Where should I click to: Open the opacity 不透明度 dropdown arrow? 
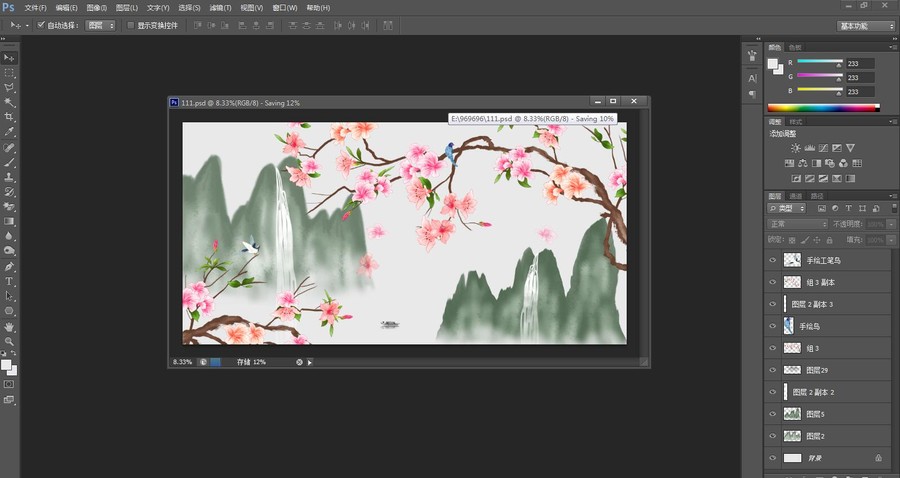[x=891, y=224]
